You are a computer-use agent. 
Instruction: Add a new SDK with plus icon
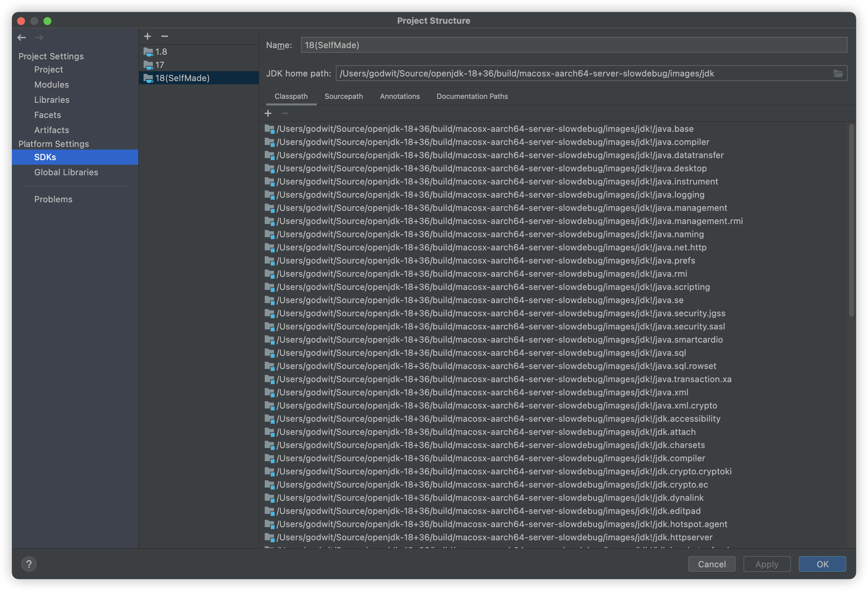(x=148, y=36)
